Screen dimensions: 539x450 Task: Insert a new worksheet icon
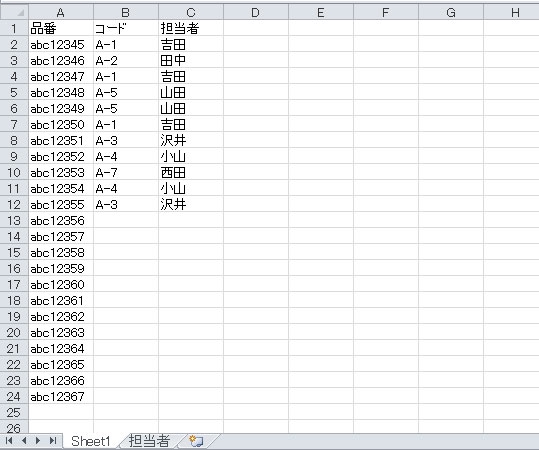click(x=197, y=441)
